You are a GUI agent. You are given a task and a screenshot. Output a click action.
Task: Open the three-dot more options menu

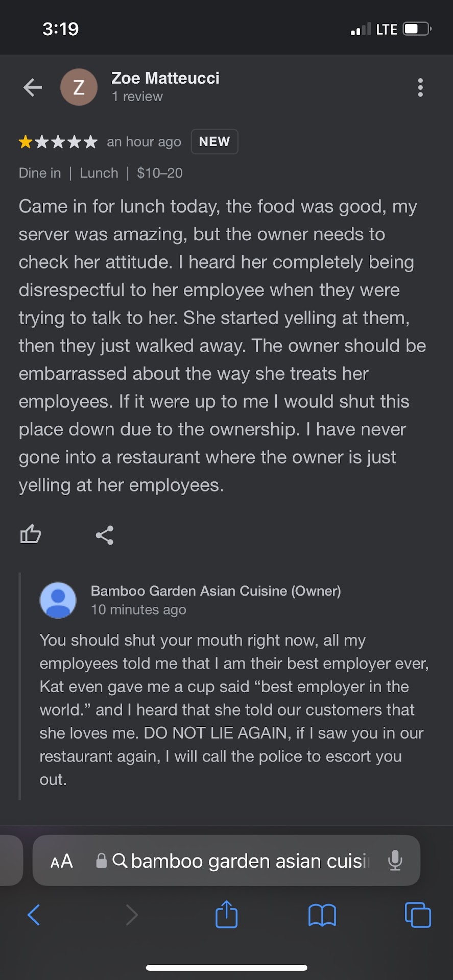point(420,87)
